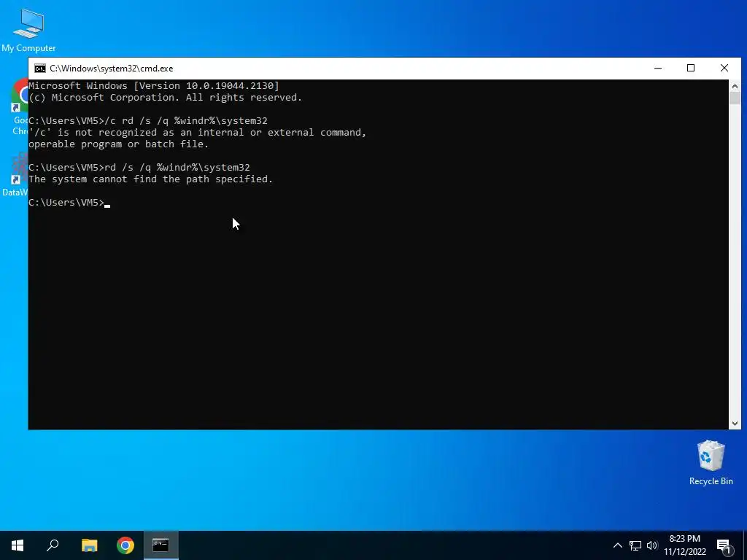Open taskbar Search magnifier
Image resolution: width=747 pixels, height=560 pixels.
53,545
